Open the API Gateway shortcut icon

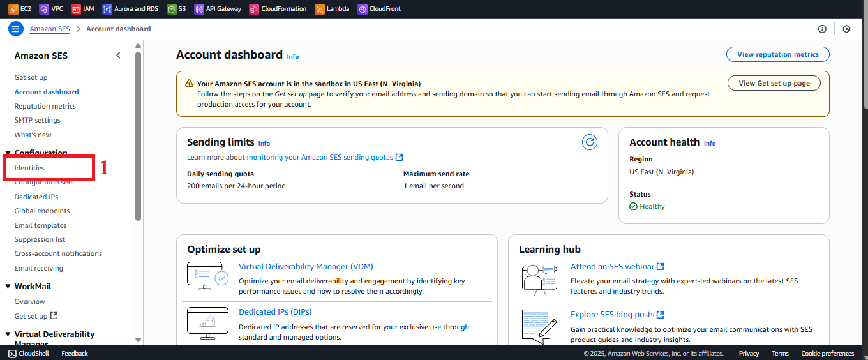(199, 9)
